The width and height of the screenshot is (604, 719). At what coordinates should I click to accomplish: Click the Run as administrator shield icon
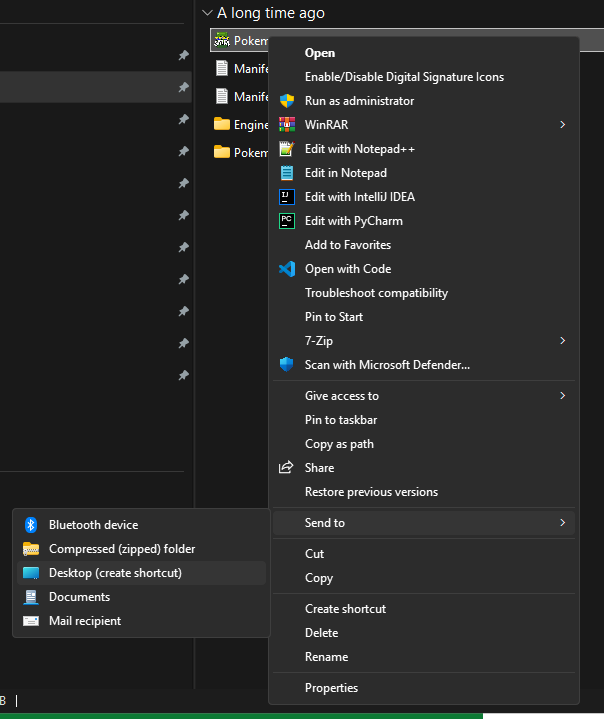[287, 101]
